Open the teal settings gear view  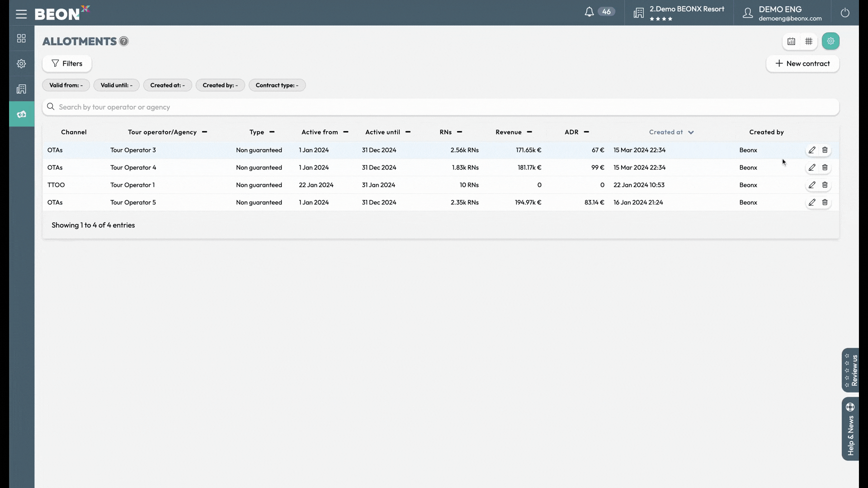tap(830, 41)
